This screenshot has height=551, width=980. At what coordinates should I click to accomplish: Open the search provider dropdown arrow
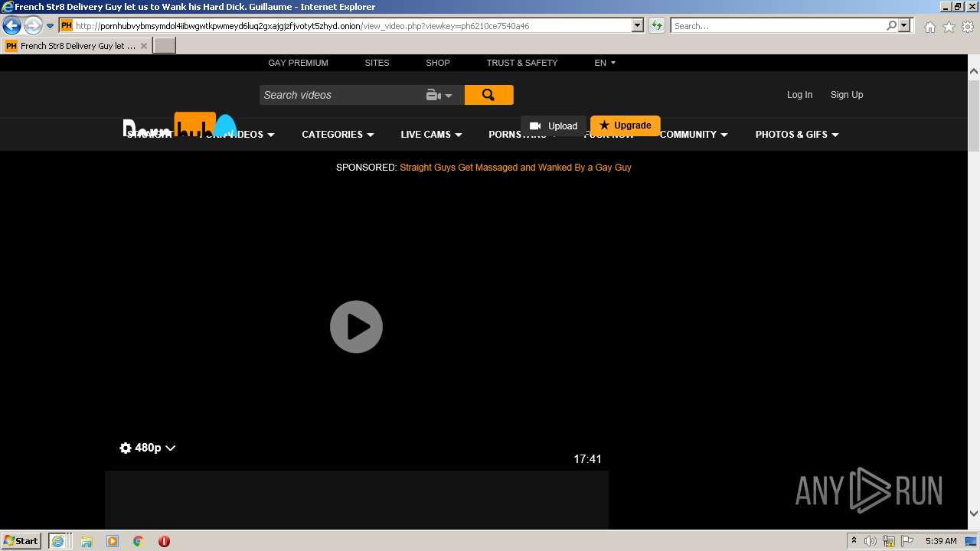pos(904,25)
